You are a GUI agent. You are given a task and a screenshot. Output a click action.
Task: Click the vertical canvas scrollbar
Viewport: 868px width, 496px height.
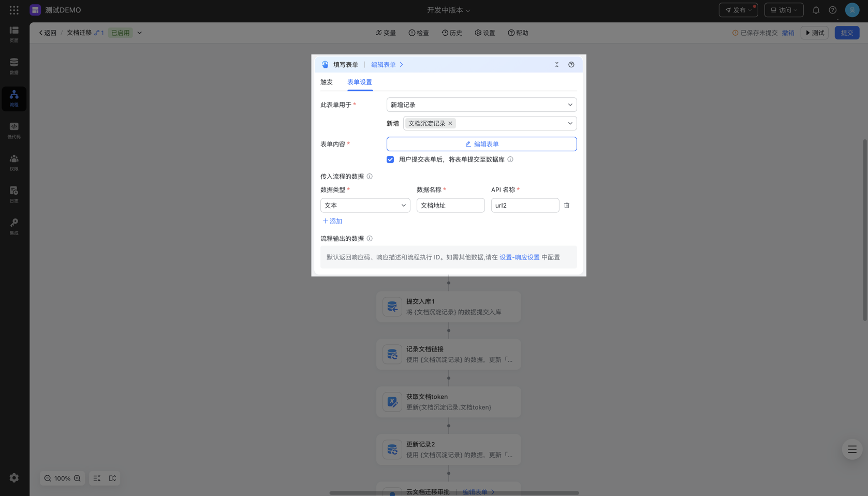coord(864,230)
